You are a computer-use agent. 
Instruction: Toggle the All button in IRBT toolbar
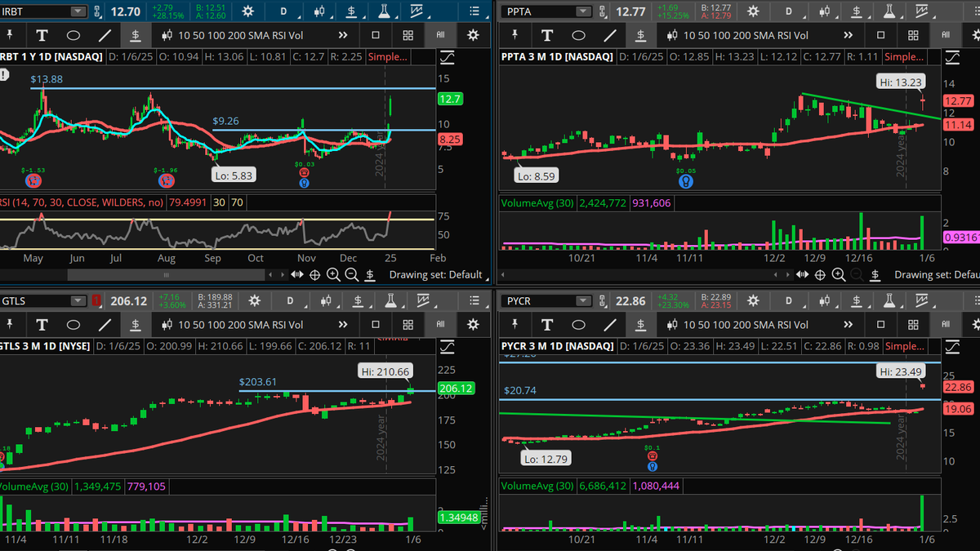(440, 35)
